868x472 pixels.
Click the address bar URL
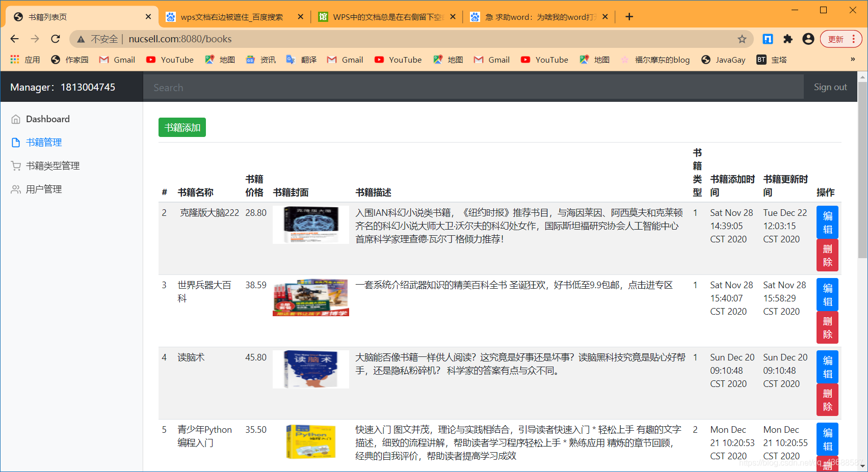click(x=180, y=39)
